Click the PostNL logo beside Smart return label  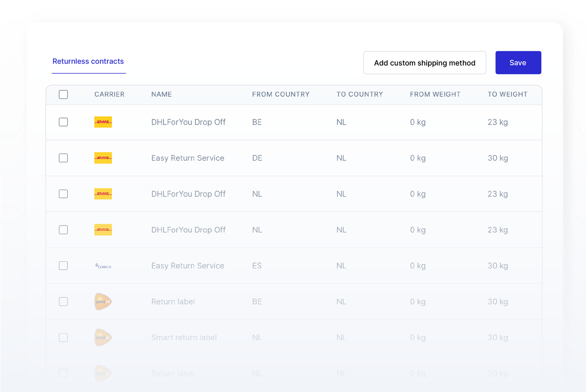pyautogui.click(x=103, y=337)
